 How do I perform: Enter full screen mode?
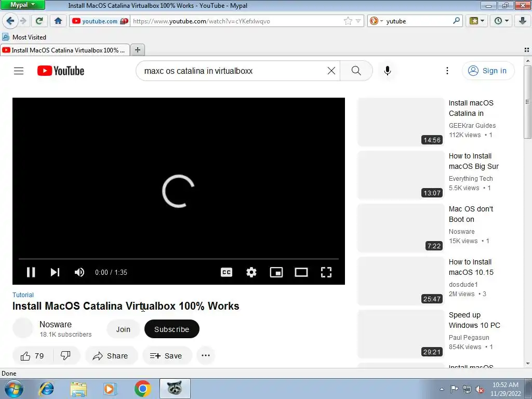point(326,272)
